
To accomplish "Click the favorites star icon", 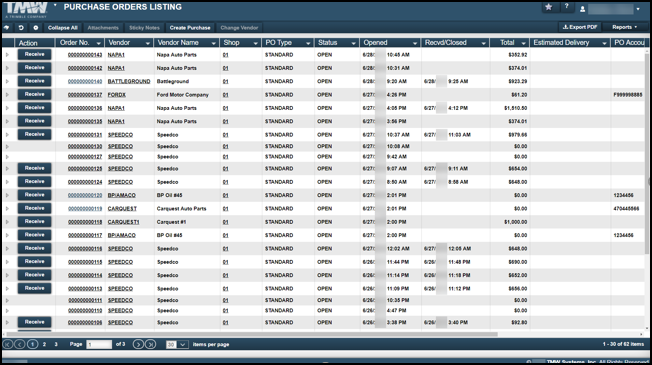I will coord(549,7).
